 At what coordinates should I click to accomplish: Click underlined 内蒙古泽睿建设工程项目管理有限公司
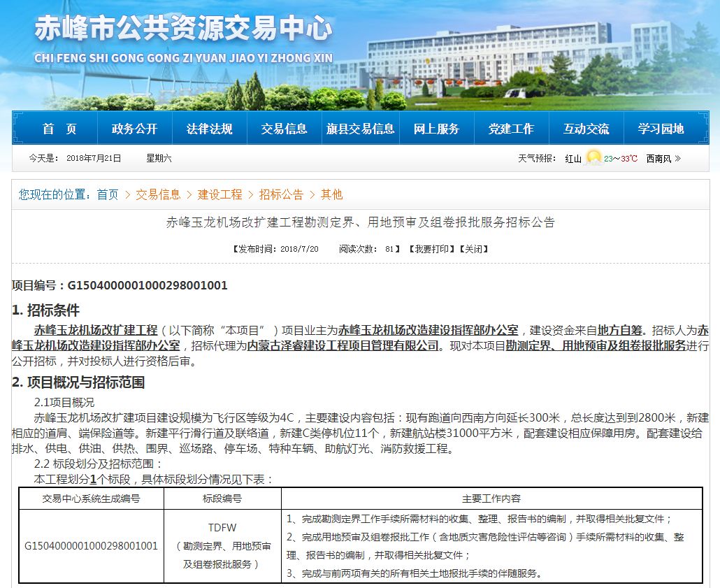(x=343, y=345)
